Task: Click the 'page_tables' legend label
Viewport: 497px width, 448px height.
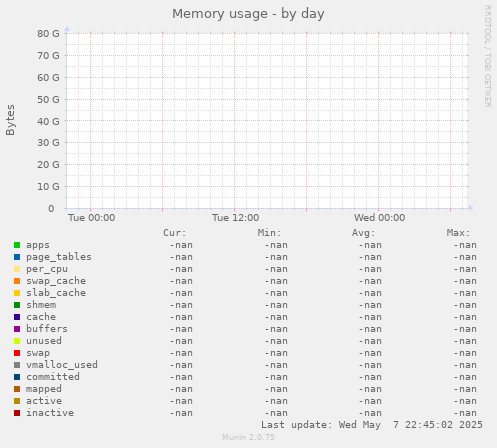Action: [x=59, y=257]
